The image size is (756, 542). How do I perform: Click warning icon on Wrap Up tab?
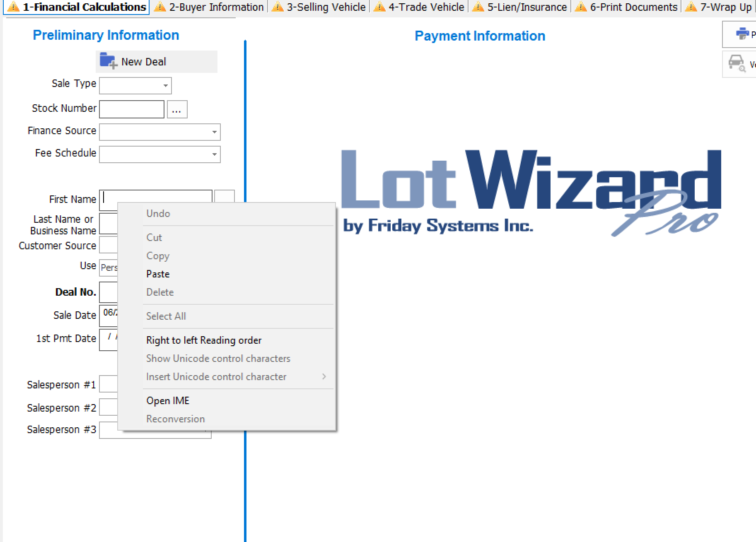(691, 7)
